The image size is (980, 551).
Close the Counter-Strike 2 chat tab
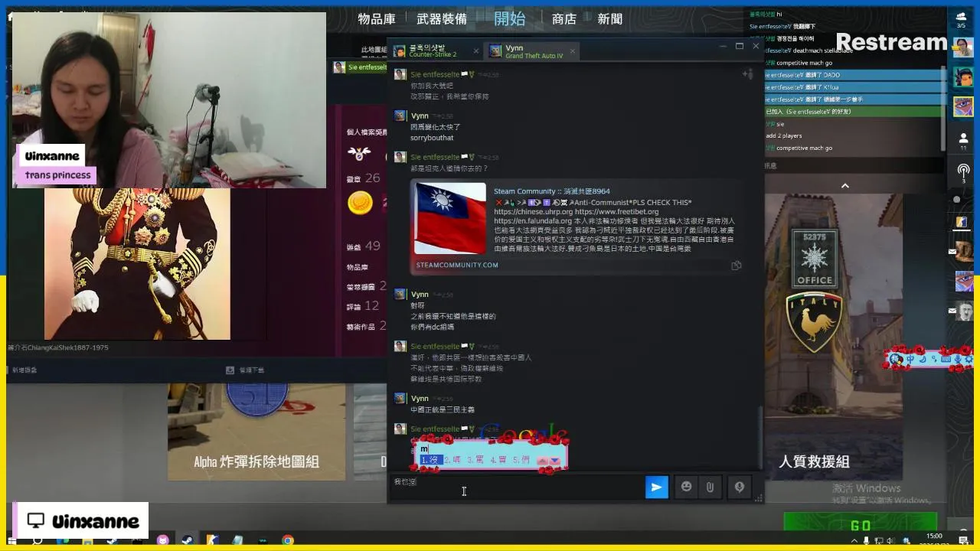[475, 51]
